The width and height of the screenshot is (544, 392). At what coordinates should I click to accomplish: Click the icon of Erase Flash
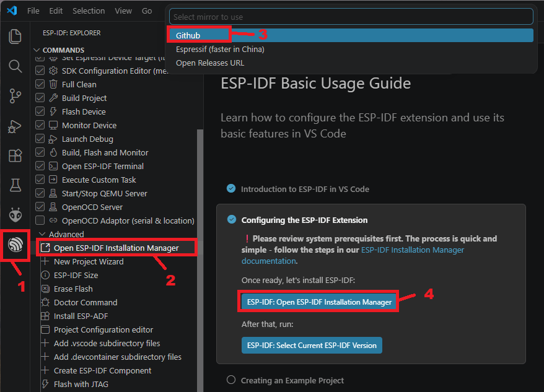pyautogui.click(x=45, y=289)
